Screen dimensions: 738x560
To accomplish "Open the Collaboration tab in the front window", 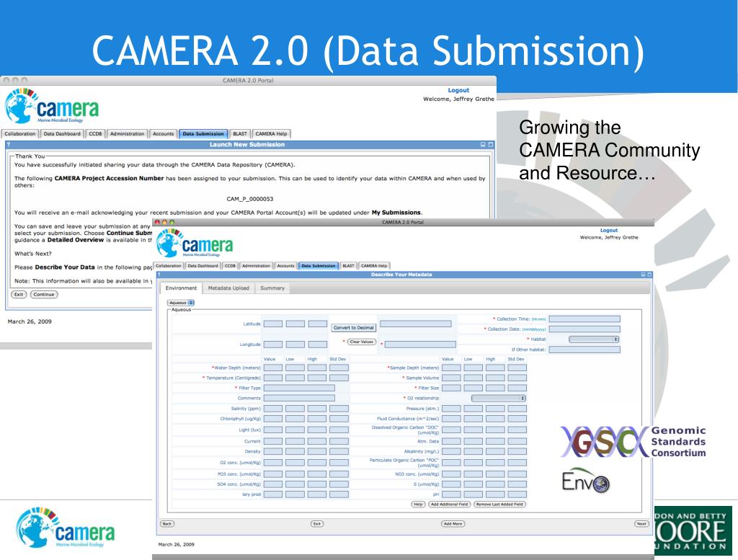I will (168, 266).
